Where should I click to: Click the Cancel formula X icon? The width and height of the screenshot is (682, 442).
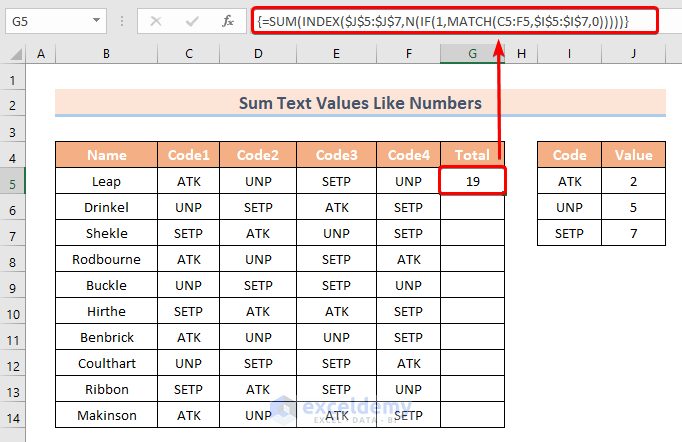click(x=156, y=20)
